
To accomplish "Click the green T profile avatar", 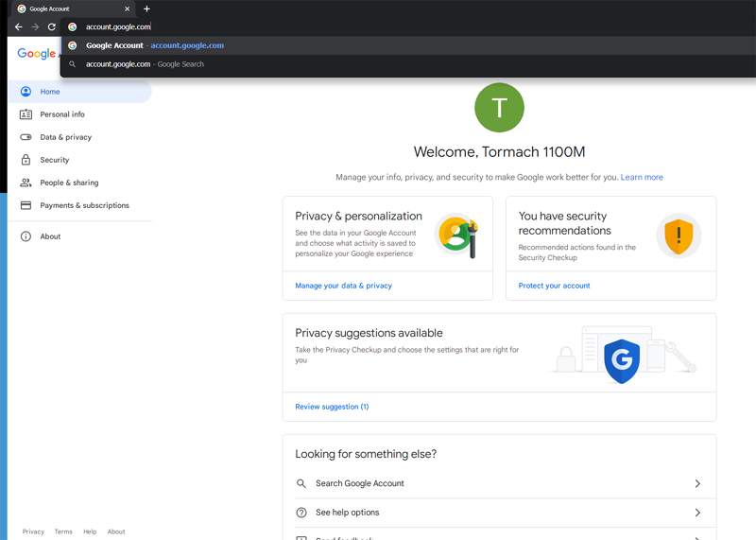I will pos(499,107).
